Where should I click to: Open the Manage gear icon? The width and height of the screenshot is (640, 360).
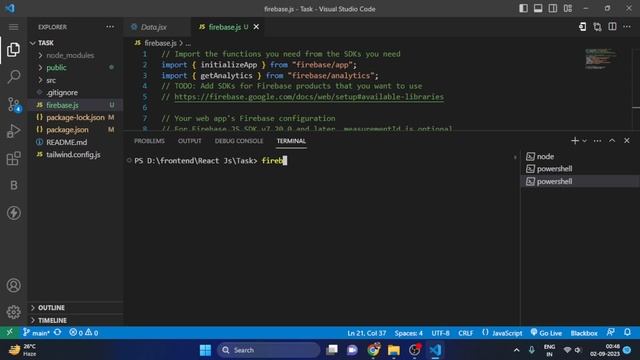click(13, 312)
